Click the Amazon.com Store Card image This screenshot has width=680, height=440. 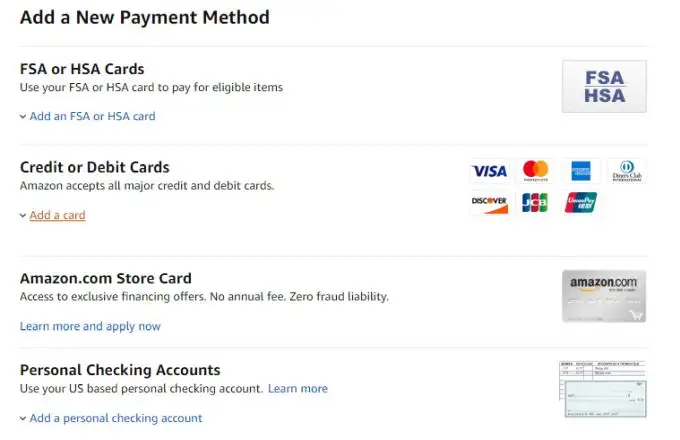[604, 296]
